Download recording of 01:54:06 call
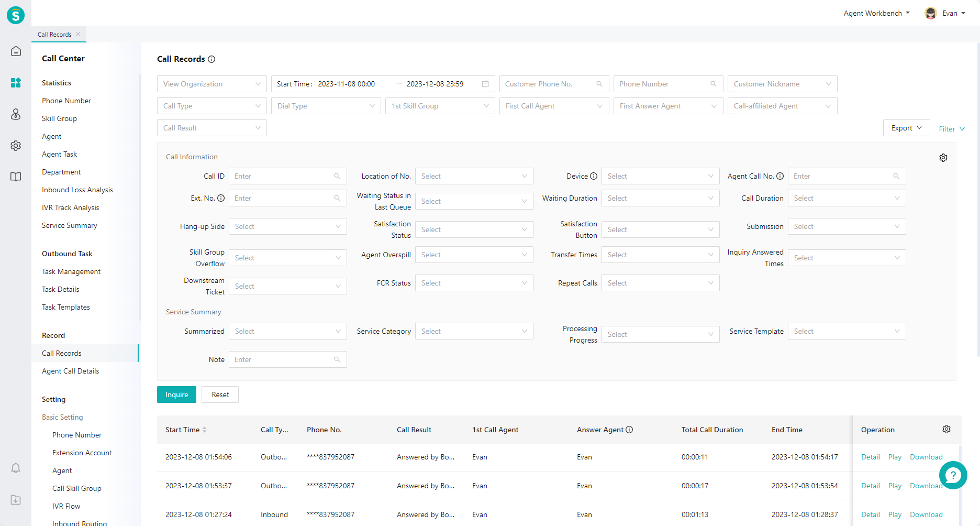The height and width of the screenshot is (526, 980). [926, 457]
